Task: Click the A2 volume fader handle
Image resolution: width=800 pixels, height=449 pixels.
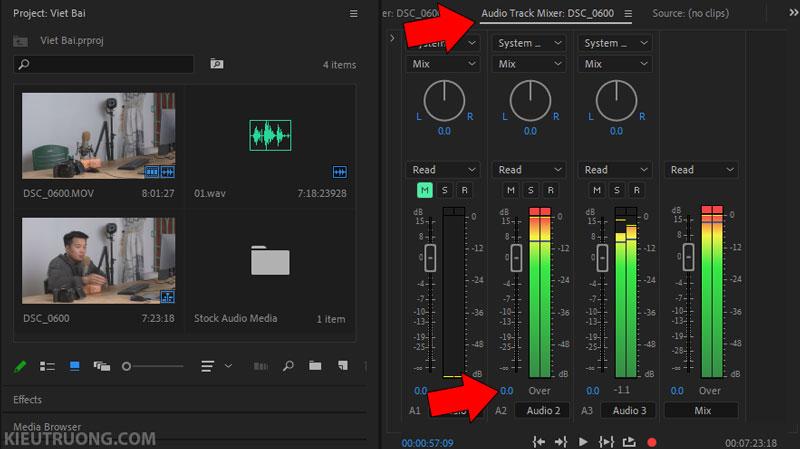Action: click(516, 258)
